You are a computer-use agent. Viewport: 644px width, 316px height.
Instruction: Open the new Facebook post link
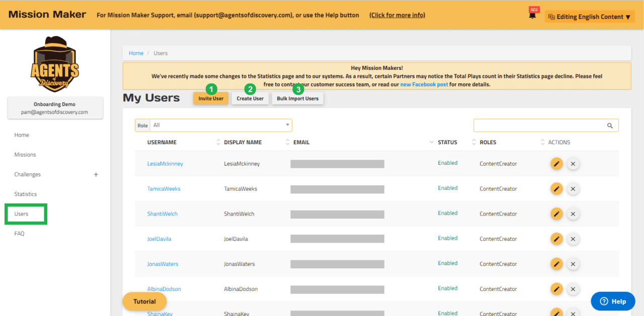click(x=424, y=84)
